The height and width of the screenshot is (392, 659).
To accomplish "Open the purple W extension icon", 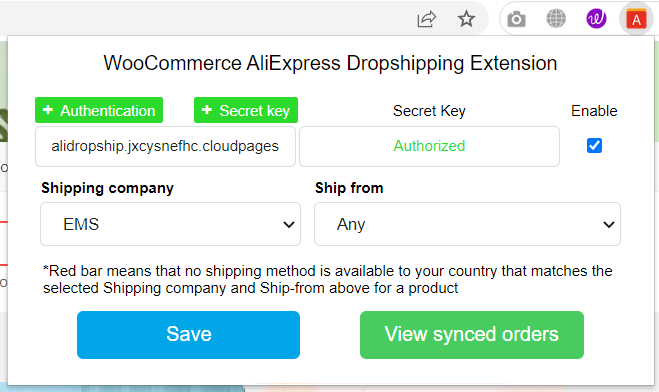I will 596,19.
